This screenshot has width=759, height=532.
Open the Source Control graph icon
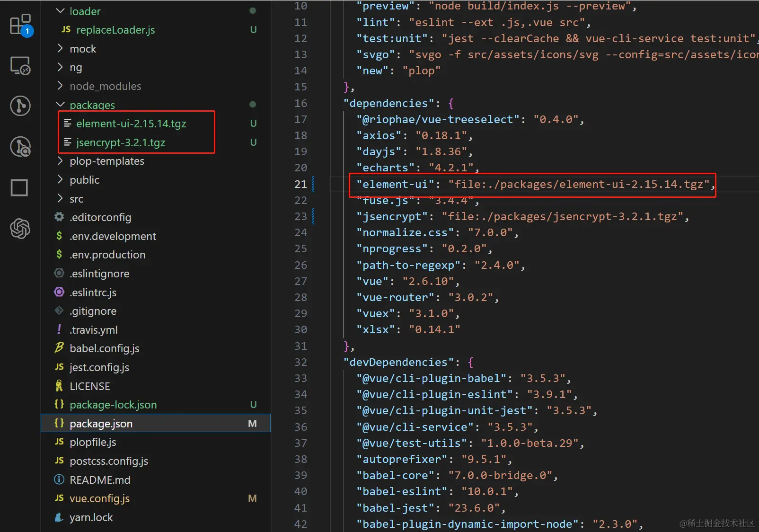(20, 106)
